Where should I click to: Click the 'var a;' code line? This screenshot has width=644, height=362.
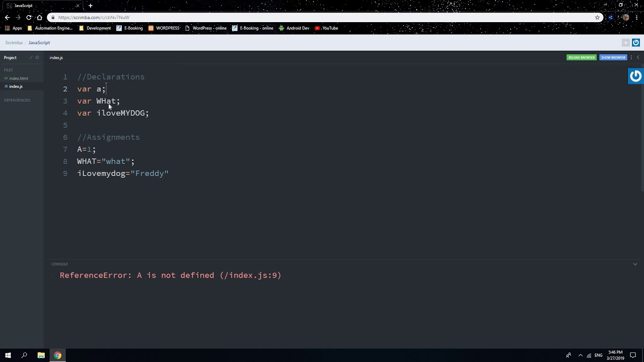(91, 89)
